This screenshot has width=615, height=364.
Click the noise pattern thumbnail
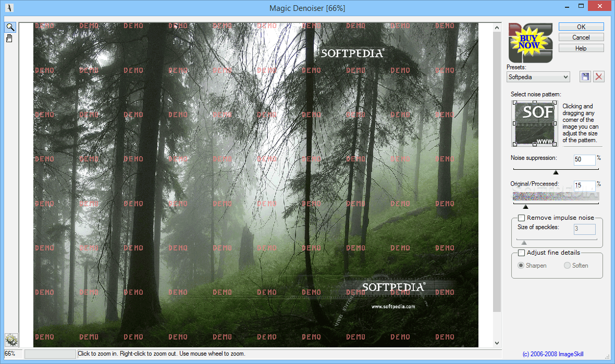(x=535, y=123)
